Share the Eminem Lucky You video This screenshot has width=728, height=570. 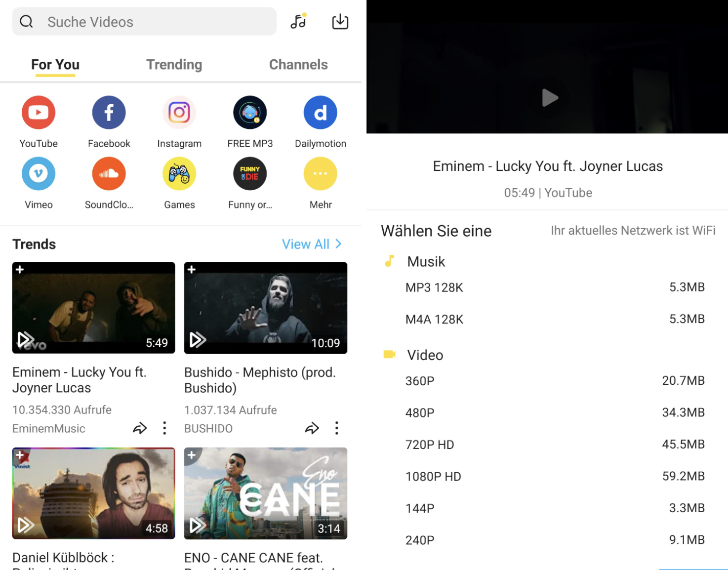coord(140,428)
